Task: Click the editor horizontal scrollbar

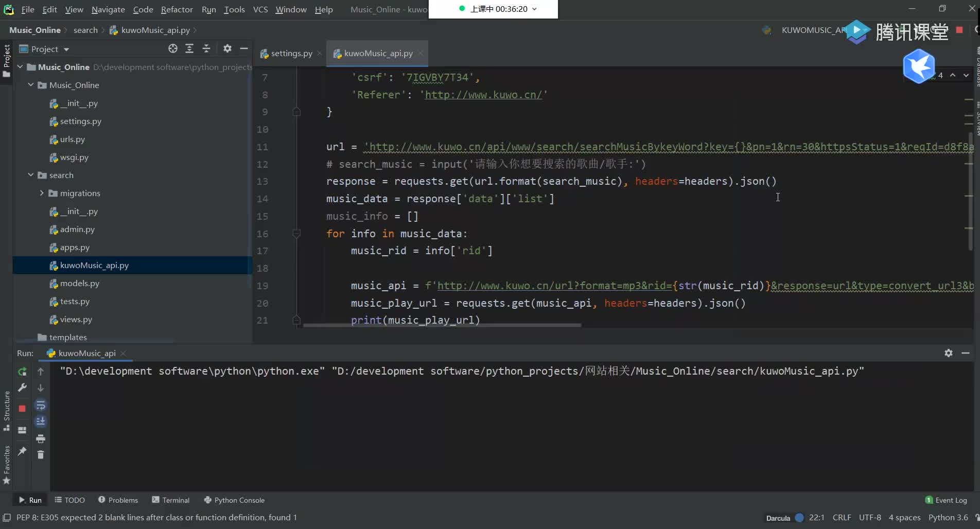Action: tap(442, 325)
